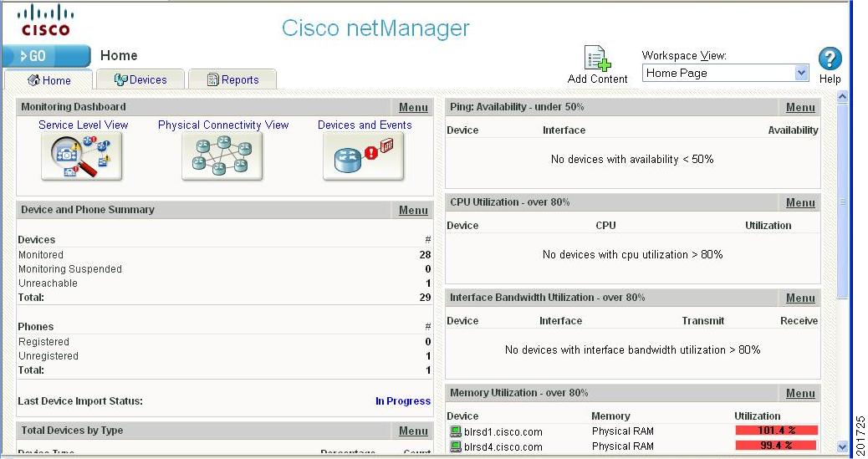The width and height of the screenshot is (868, 459).
Task: Open Device and Phone Summary Menu
Action: click(413, 211)
